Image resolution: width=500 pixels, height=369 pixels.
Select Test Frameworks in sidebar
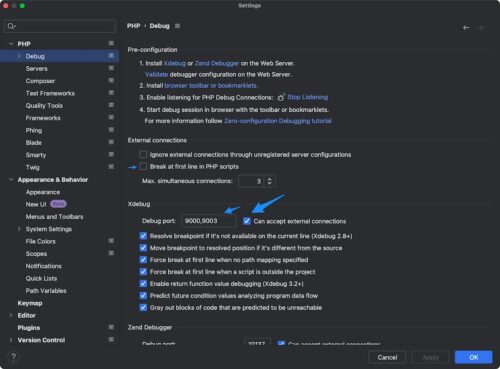pos(50,93)
